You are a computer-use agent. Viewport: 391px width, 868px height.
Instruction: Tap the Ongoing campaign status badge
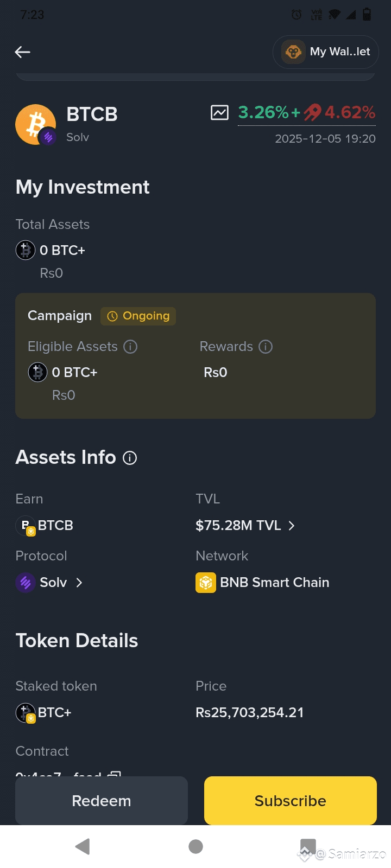coord(138,316)
